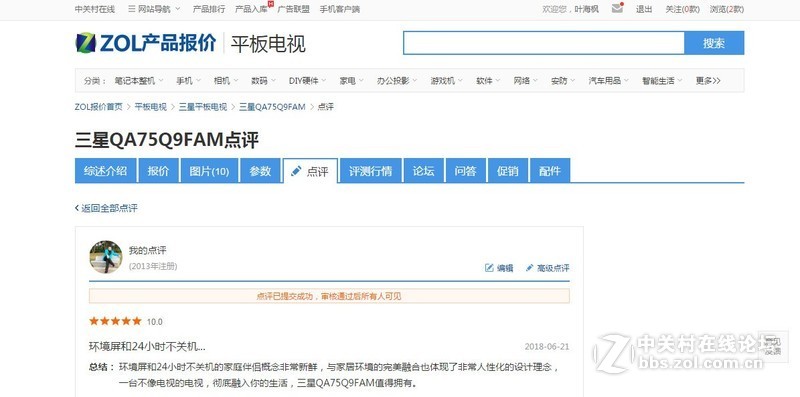The width and height of the screenshot is (800, 397).
Task: Click page heading 三星QA75Q9FAM点评
Action: click(x=167, y=140)
